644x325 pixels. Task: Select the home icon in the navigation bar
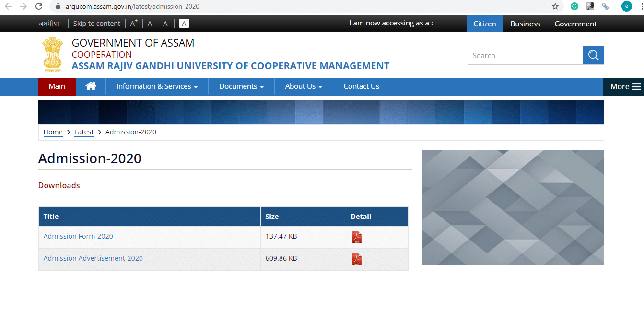click(90, 86)
